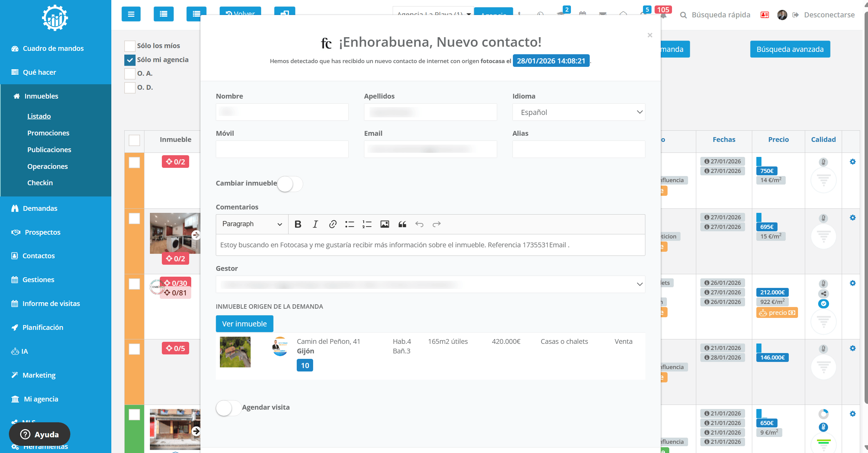Click the Camin del Peñon property thumbnail
Screen dimensions: 868x453
[235, 352]
